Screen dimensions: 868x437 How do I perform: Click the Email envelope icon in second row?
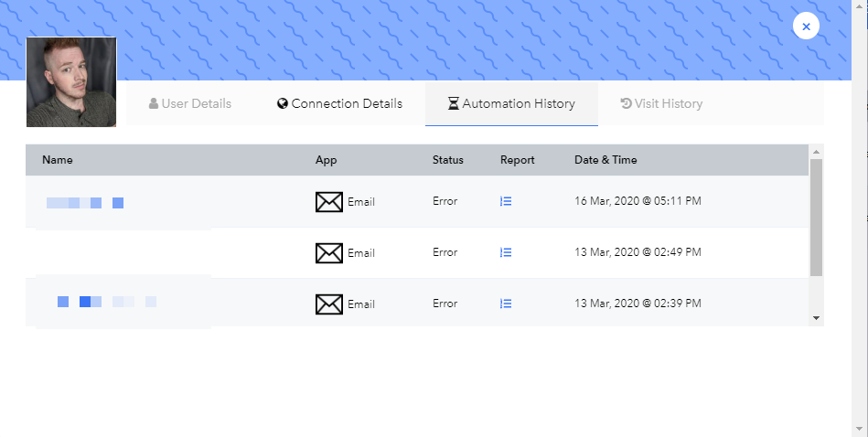pos(329,253)
